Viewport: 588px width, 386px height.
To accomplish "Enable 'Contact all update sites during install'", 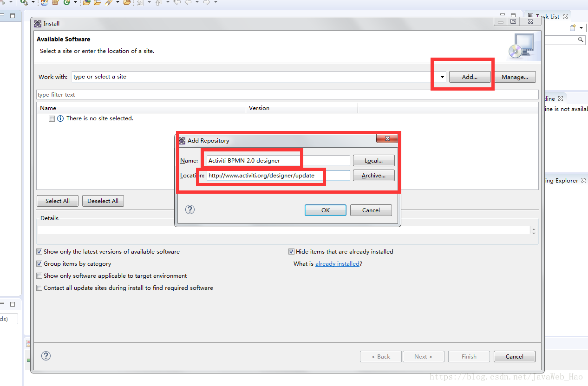I will pos(39,288).
